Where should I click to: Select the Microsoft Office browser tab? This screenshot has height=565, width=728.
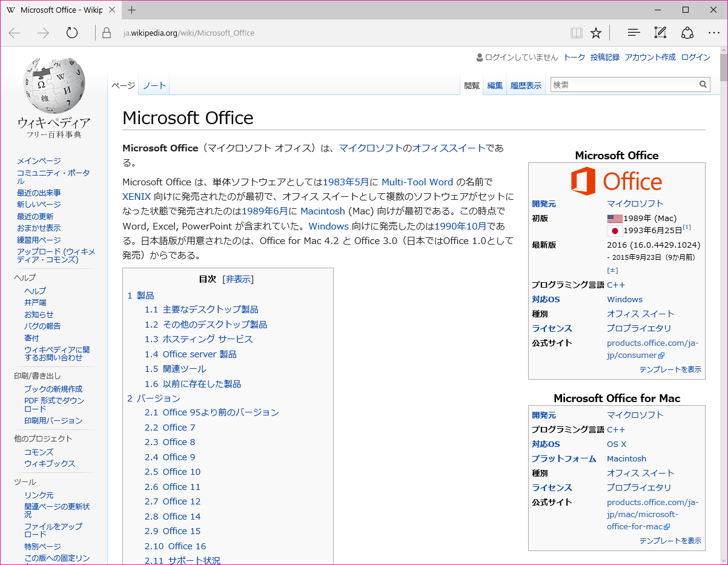click(x=61, y=10)
